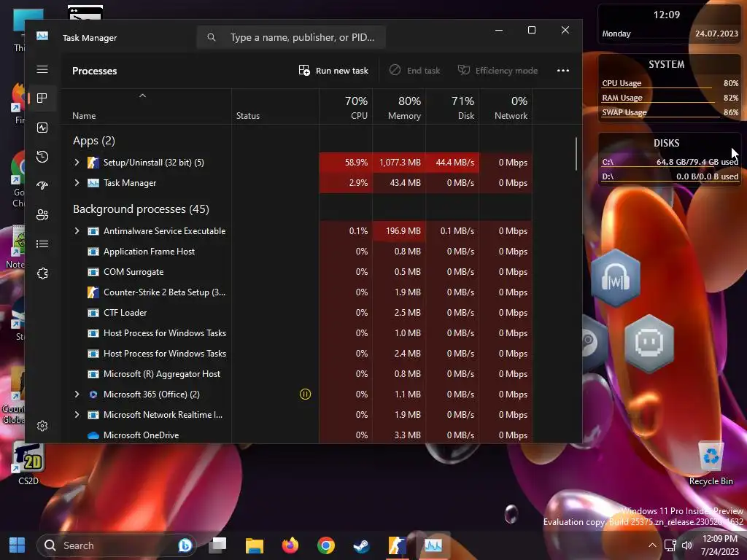Click End task button
The image size is (747, 560).
pyautogui.click(x=415, y=71)
